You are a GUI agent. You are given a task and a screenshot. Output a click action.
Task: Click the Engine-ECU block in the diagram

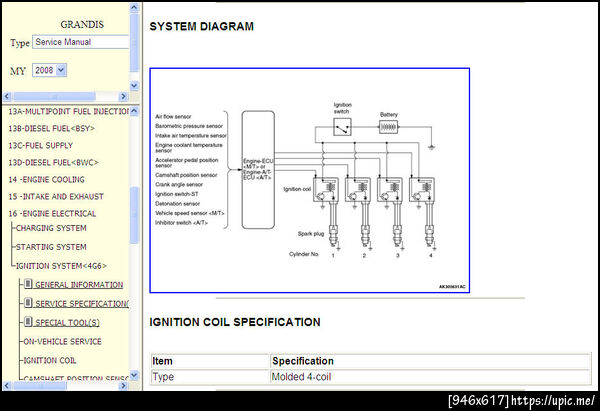pyautogui.click(x=258, y=170)
